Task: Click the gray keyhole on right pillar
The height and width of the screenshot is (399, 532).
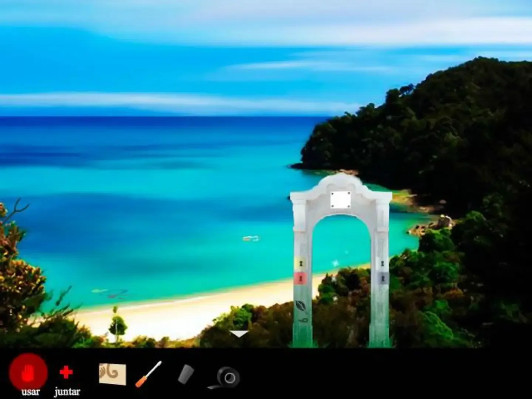Action: (x=383, y=278)
